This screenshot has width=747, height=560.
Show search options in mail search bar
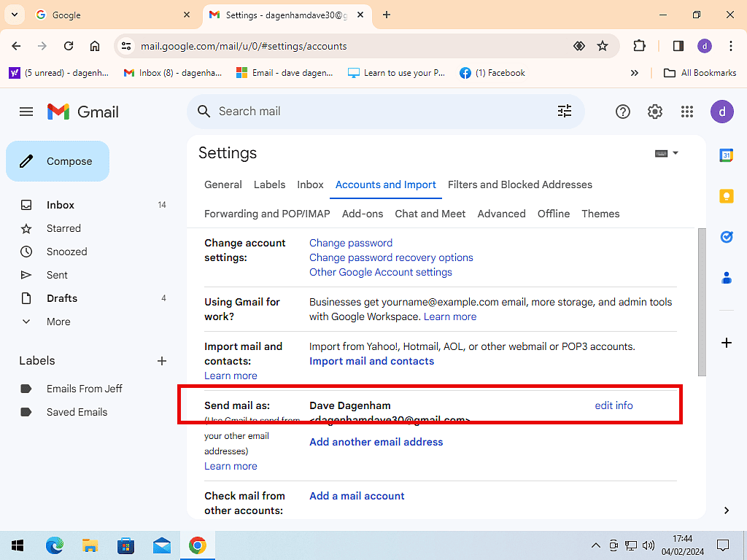pos(565,111)
